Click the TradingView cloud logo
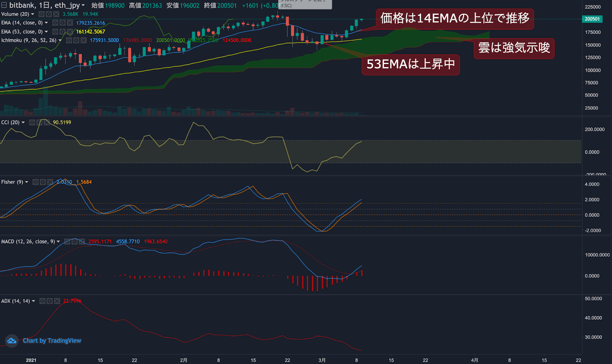This screenshot has height=364, width=612. click(12, 340)
